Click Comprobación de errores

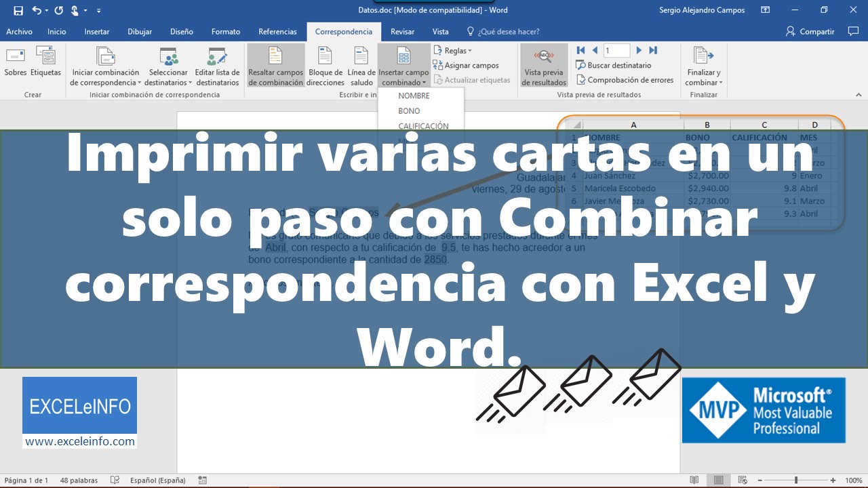click(x=625, y=80)
